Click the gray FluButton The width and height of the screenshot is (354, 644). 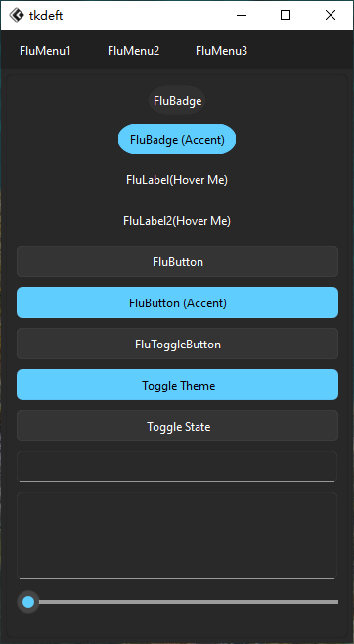(177, 261)
